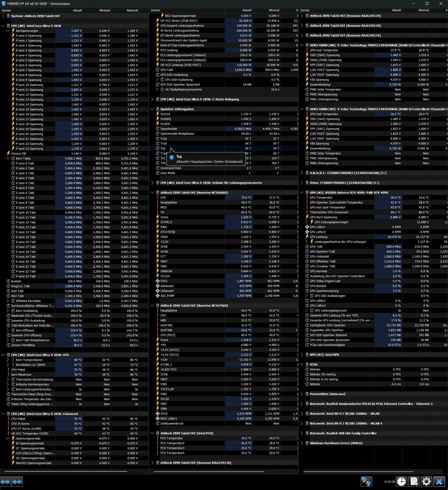Expand the PresentMon [dwm.exe] group
The height and width of the screenshot is (490, 448).
[302, 394]
